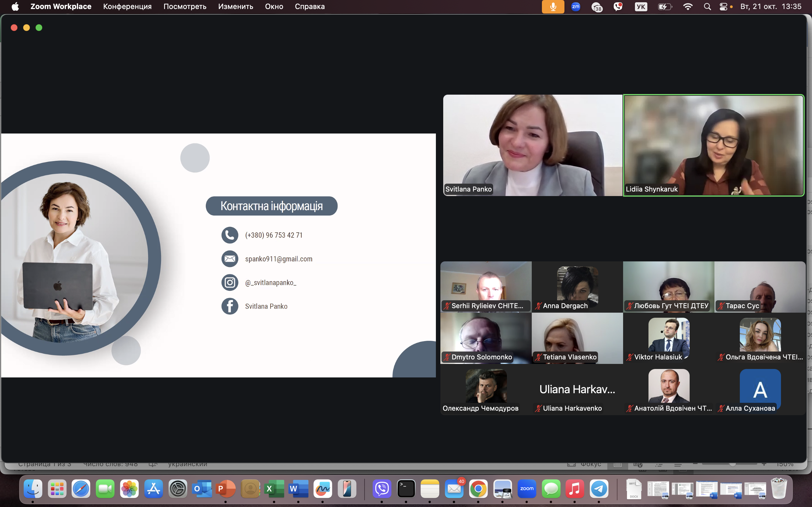The image size is (812, 507).
Task: Open the Zoom menu bar status icon
Action: click(x=575, y=7)
